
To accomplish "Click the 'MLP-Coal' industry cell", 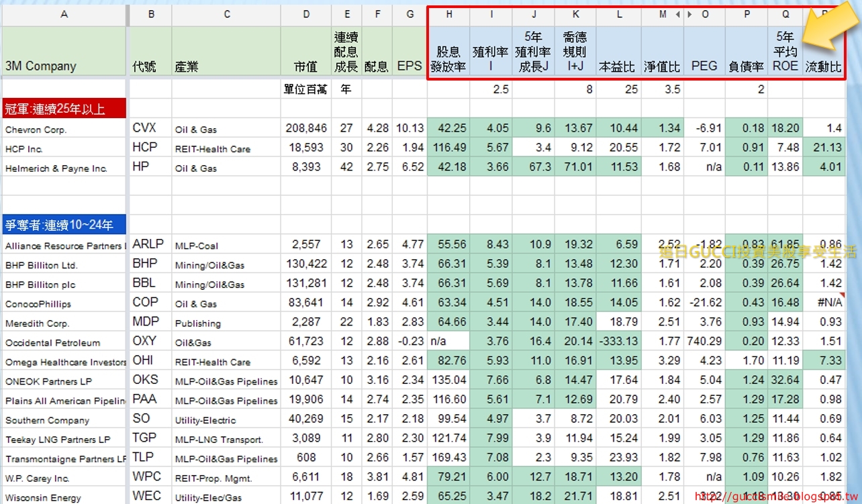I will pyautogui.click(x=226, y=244).
